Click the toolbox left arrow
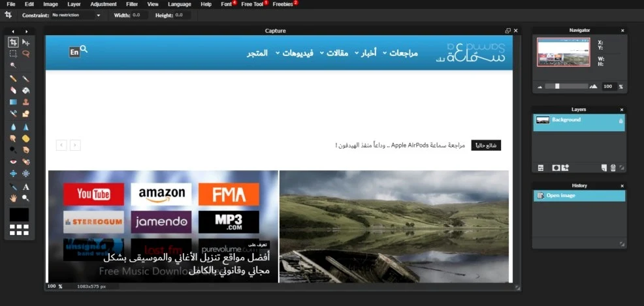 pos(12,31)
